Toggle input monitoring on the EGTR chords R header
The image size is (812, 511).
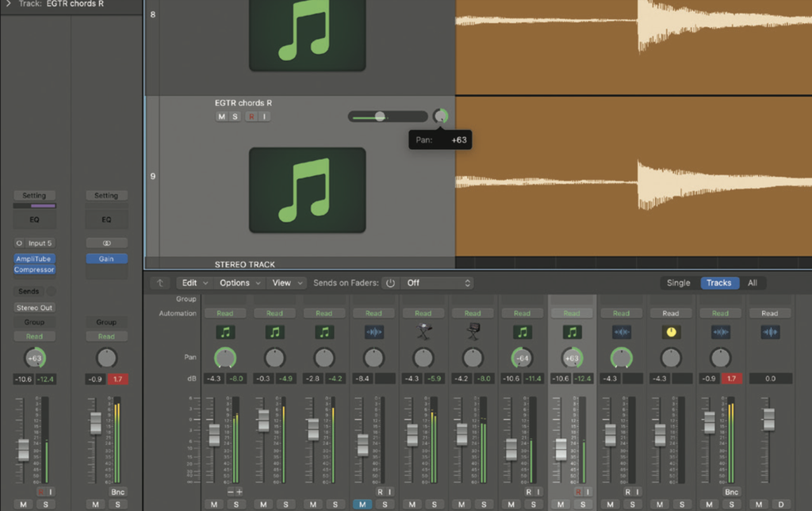click(265, 116)
